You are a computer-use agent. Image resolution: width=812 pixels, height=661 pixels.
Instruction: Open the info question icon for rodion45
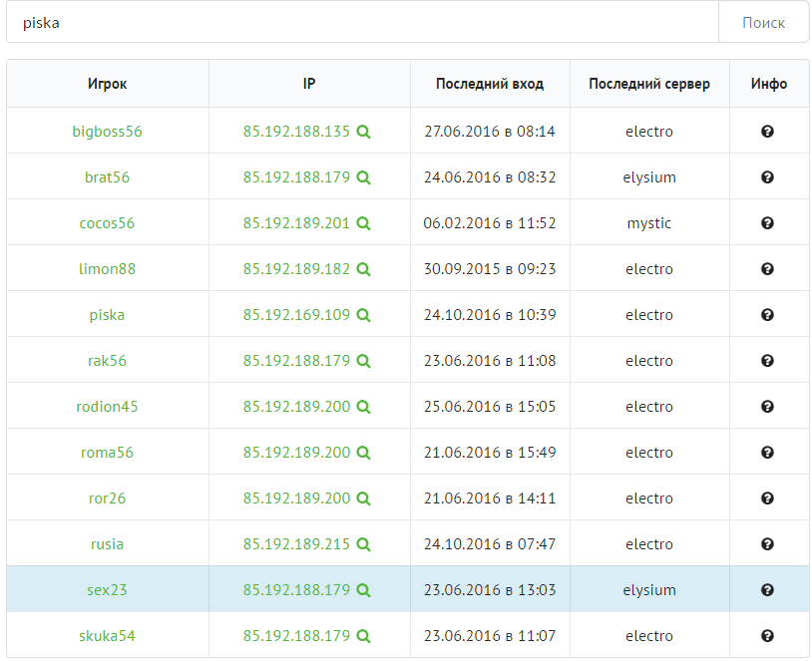tap(767, 407)
